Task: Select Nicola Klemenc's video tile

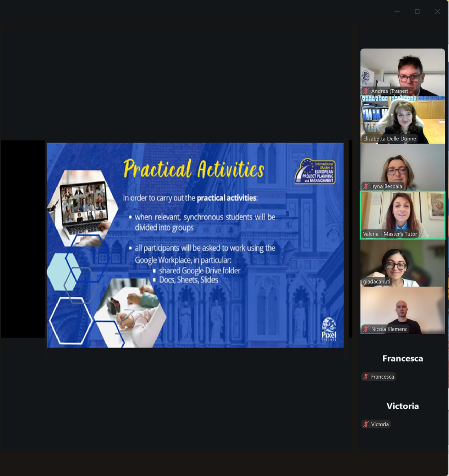Action: tap(402, 310)
